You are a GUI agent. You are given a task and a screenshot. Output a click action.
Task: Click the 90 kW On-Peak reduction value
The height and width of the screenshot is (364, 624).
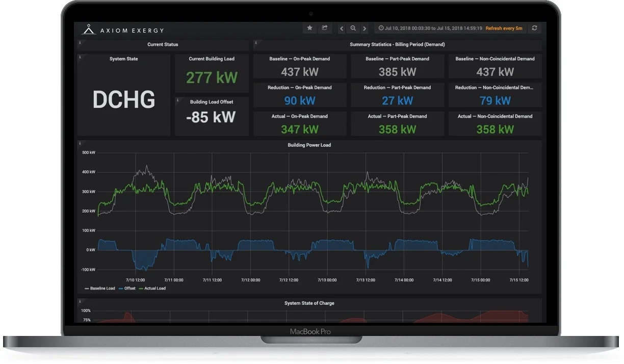pyautogui.click(x=300, y=100)
